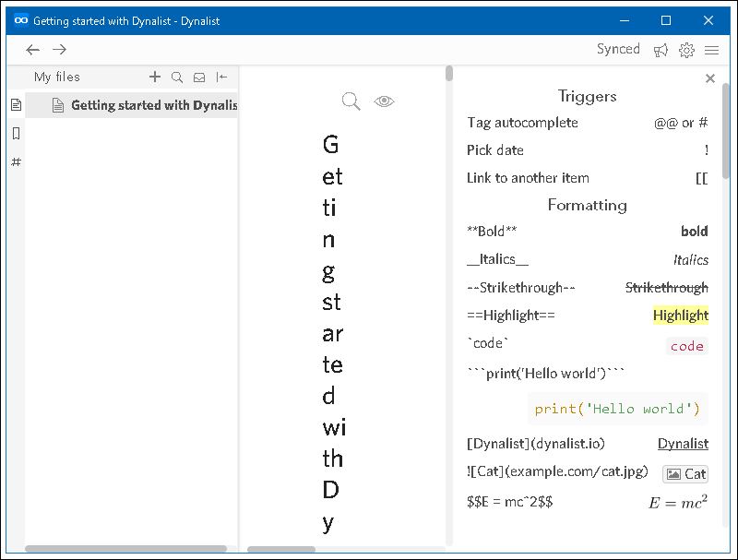
Task: Click the Tag autocomplete row
Action: (588, 123)
